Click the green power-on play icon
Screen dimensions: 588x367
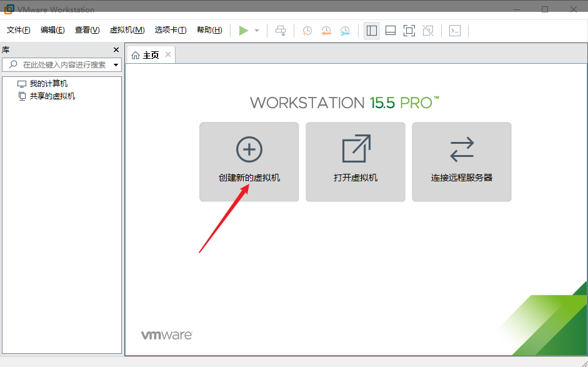pyautogui.click(x=244, y=31)
